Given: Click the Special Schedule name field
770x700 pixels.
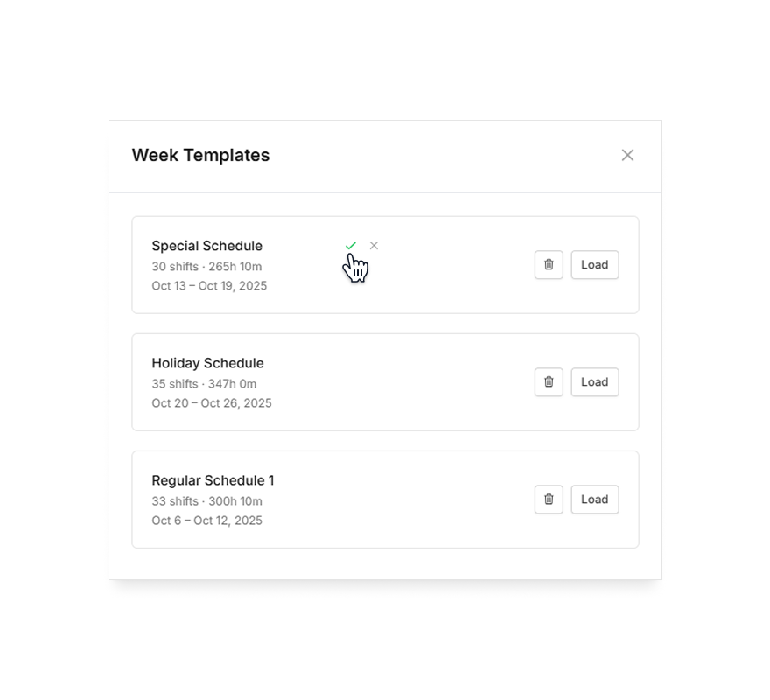Looking at the screenshot, I should pos(207,246).
